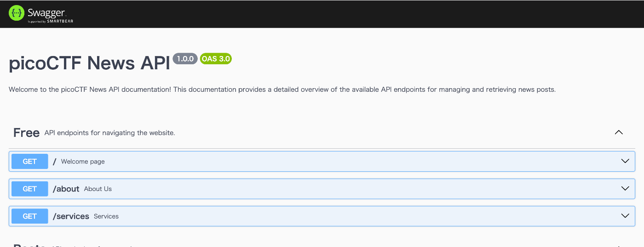Click the picoCTF News API title
Screen dimensions: 644x247
click(90, 63)
